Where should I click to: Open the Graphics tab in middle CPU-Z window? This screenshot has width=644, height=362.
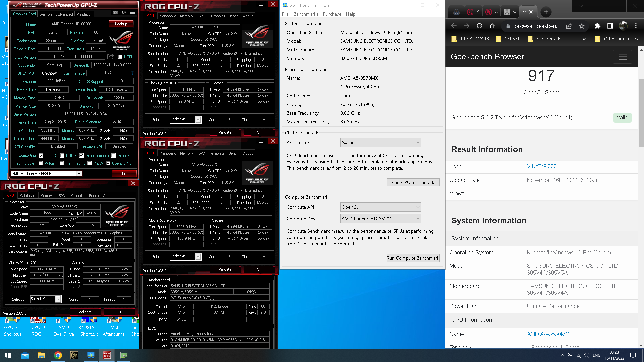[x=218, y=153]
